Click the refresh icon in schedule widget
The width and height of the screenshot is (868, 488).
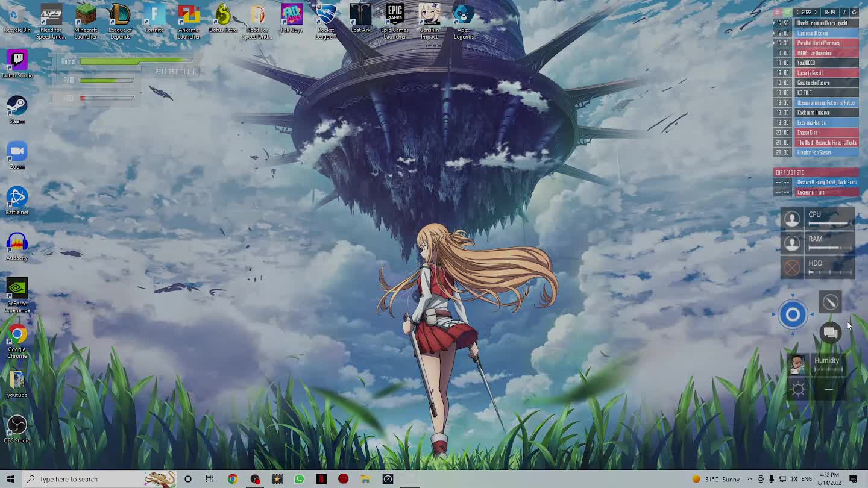tap(854, 12)
